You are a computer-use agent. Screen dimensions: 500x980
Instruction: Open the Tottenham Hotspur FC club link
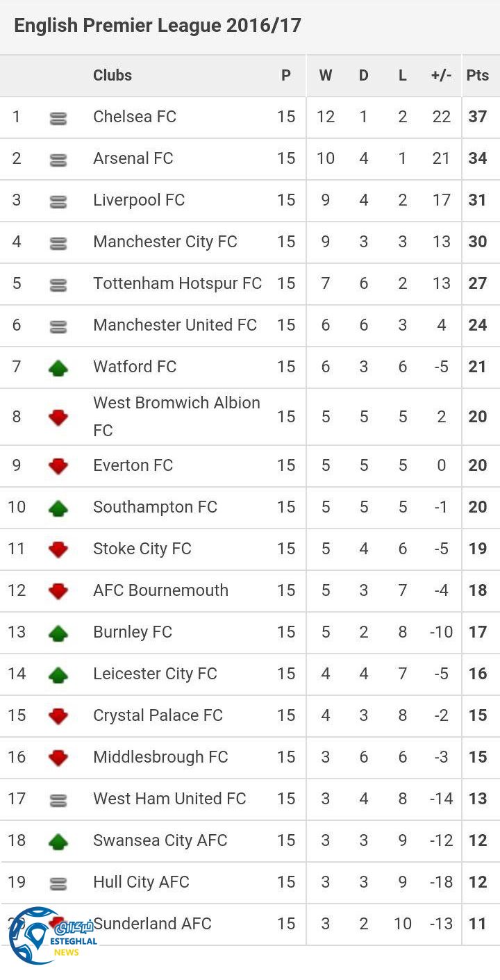point(178,283)
